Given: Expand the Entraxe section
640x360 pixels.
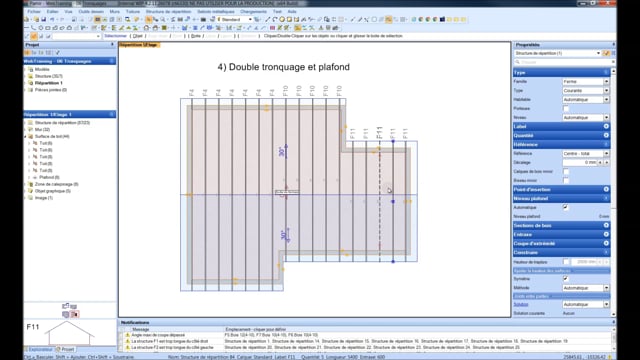Looking at the screenshot, I should coord(606,234).
